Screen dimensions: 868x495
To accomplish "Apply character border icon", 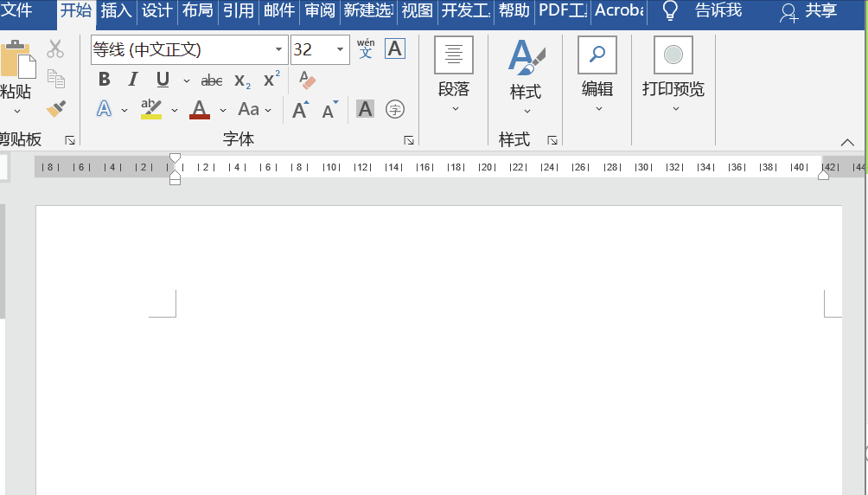I will click(x=395, y=48).
